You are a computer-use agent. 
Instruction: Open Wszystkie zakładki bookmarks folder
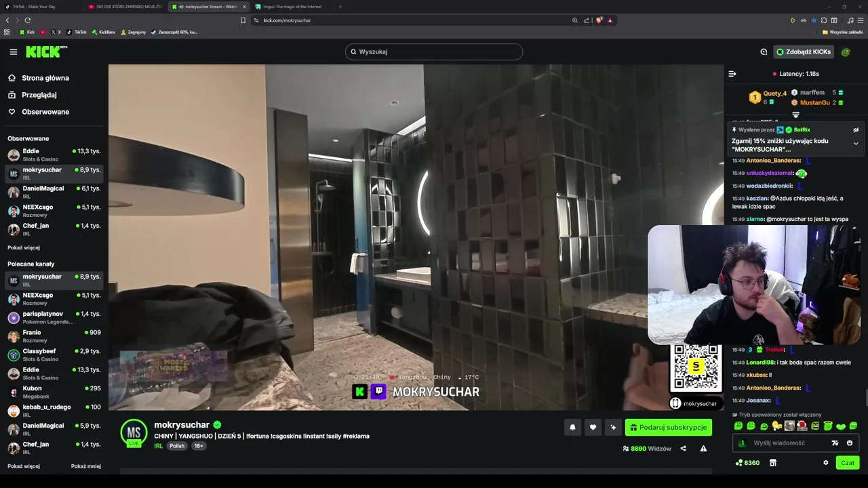tap(843, 32)
